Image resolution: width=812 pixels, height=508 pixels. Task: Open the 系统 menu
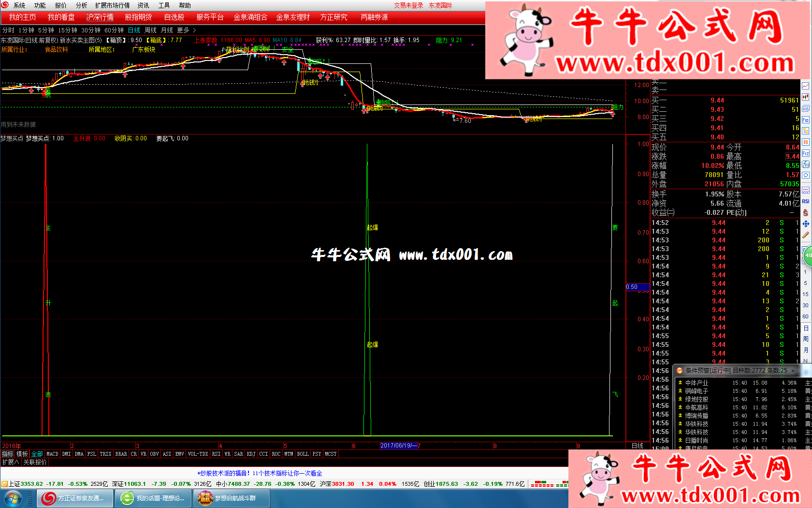point(19,5)
